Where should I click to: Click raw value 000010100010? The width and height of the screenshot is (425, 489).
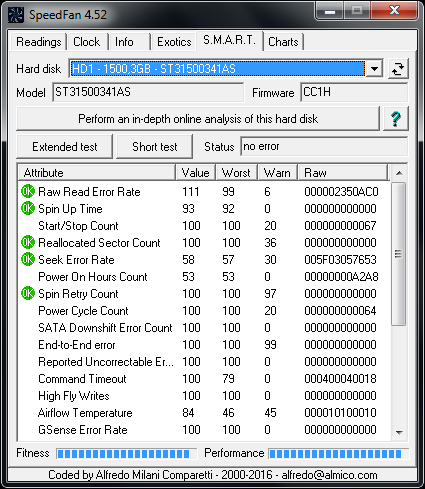(340, 413)
